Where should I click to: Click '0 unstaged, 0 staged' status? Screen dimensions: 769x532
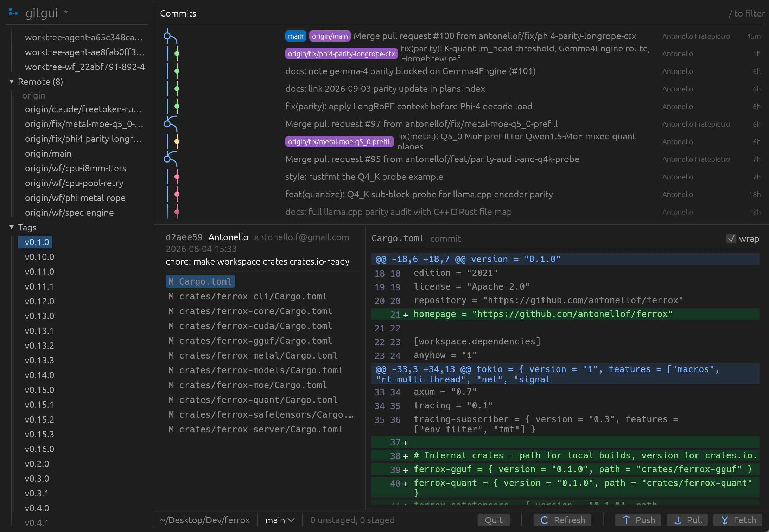point(352,520)
